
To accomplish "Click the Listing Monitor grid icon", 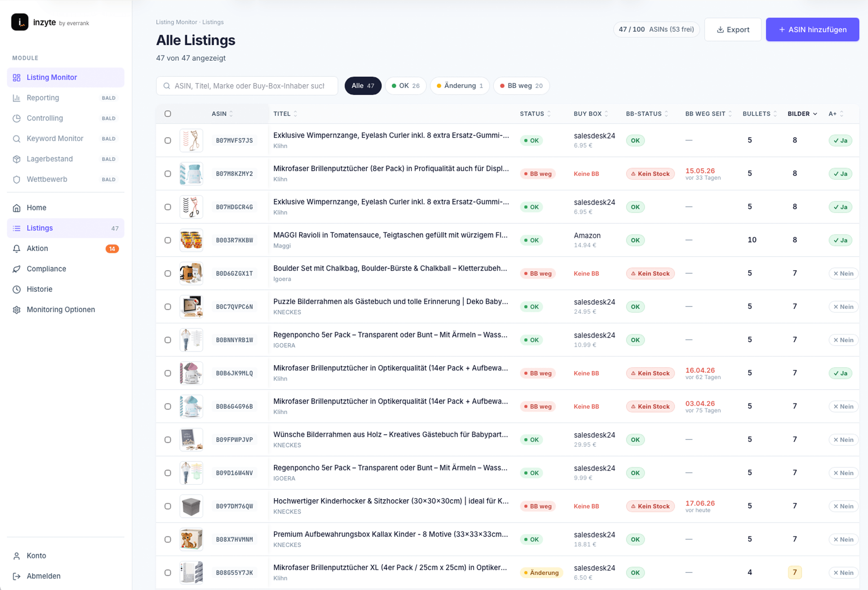I will coord(17,77).
